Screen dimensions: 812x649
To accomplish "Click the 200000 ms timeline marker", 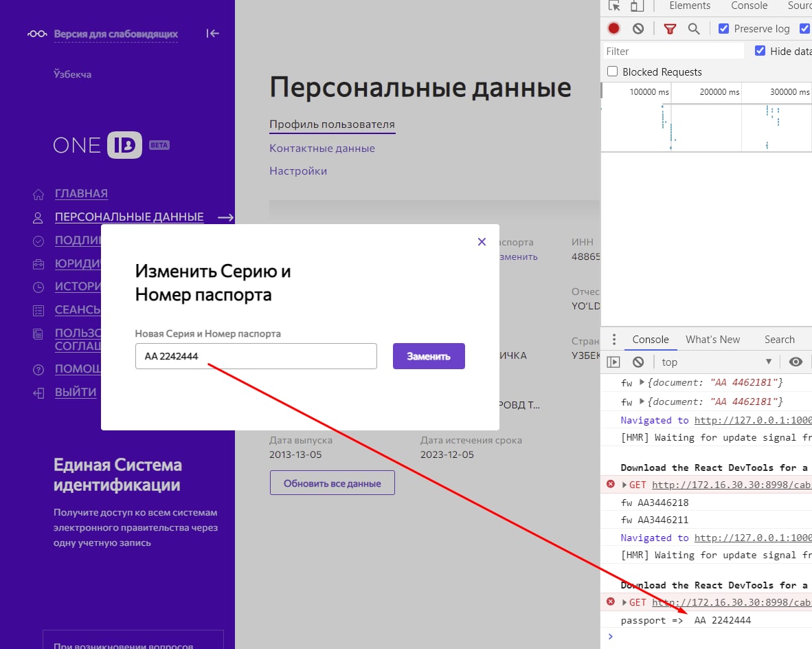I will coord(719,92).
